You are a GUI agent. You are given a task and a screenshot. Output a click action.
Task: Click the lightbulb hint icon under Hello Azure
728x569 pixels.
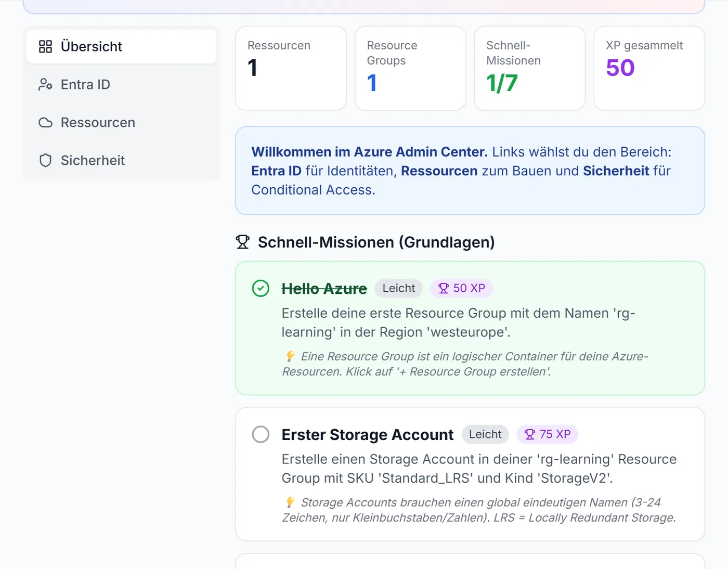(291, 356)
